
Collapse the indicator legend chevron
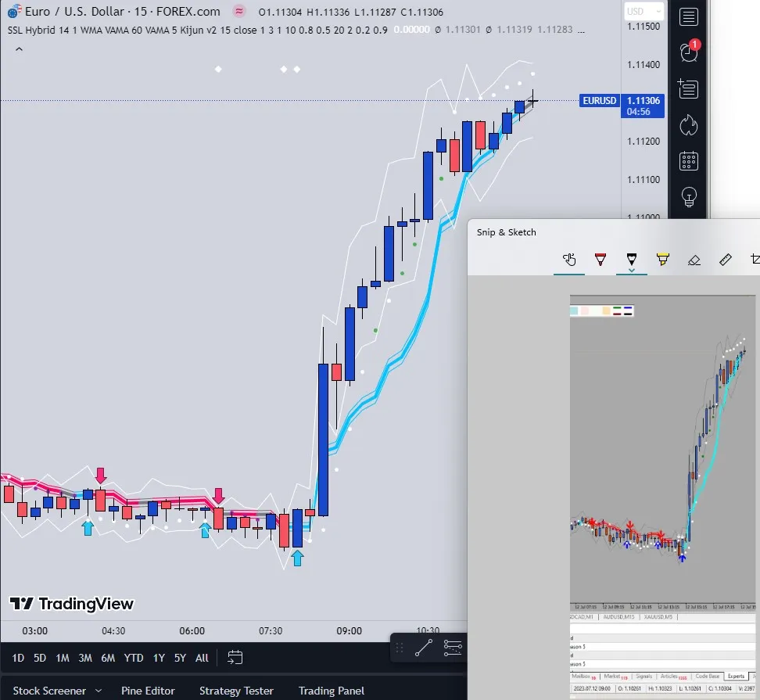(19, 49)
